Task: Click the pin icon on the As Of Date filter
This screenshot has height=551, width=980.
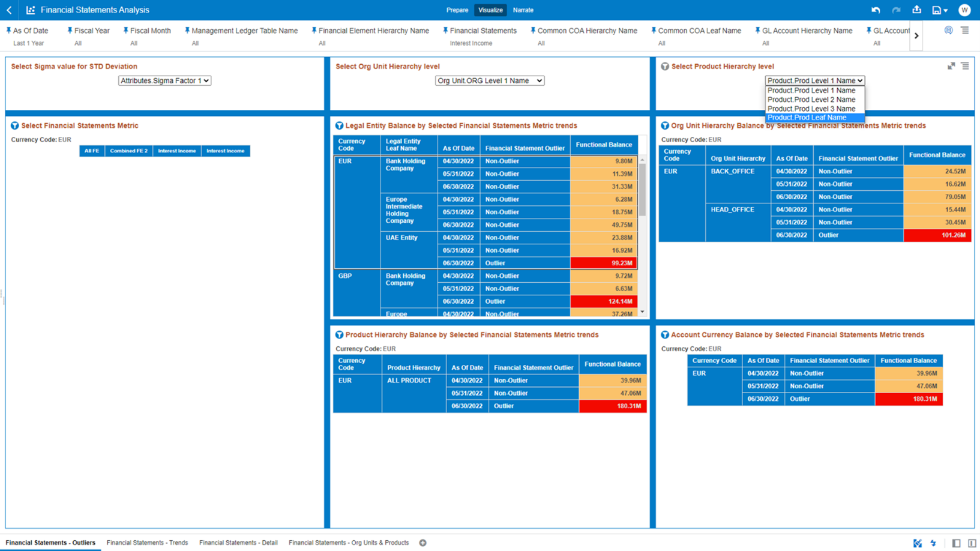Action: pyautogui.click(x=8, y=30)
